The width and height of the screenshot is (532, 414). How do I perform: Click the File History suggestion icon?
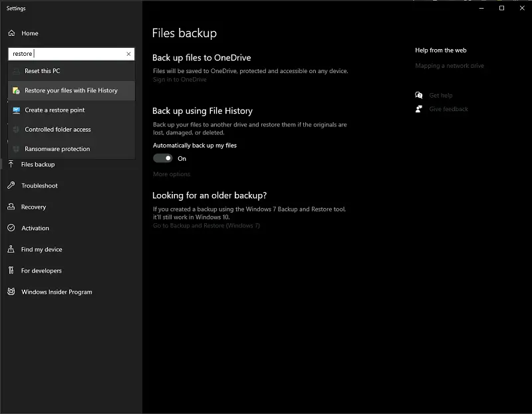pyautogui.click(x=16, y=90)
